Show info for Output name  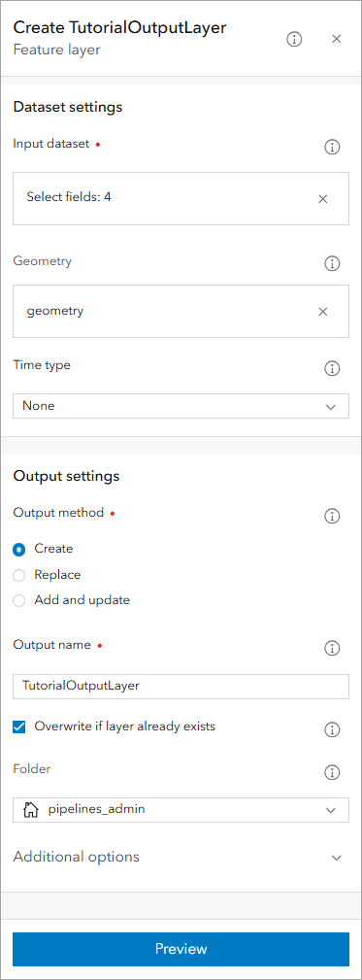click(x=333, y=648)
